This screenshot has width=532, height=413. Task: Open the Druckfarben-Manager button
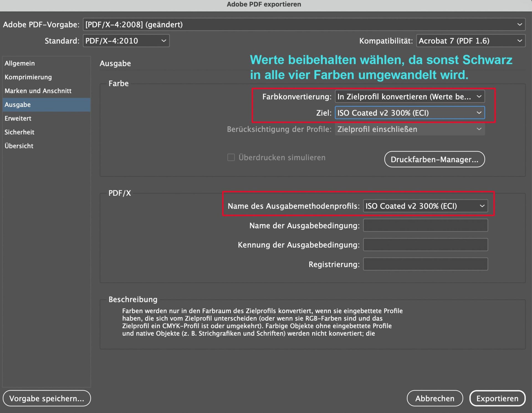coord(434,159)
